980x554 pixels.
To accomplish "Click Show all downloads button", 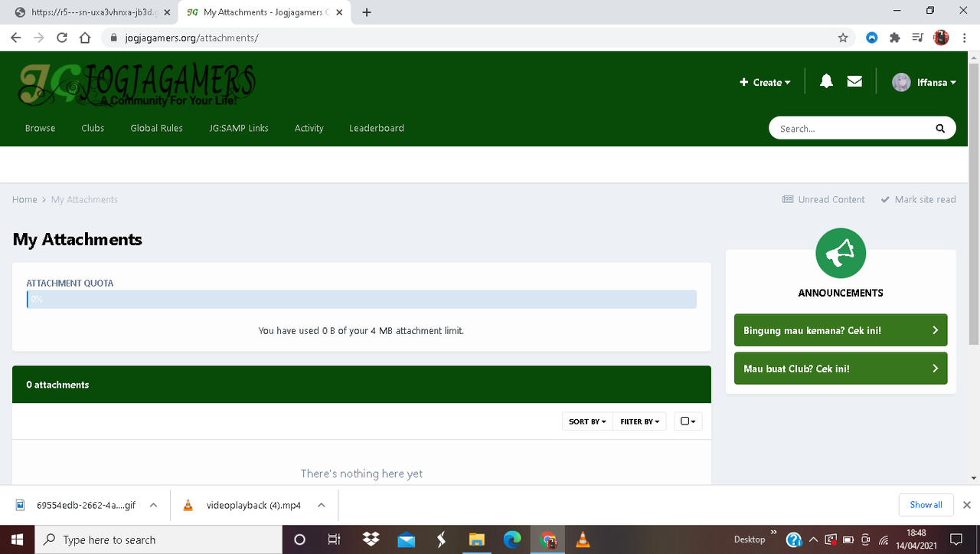I will tap(926, 505).
